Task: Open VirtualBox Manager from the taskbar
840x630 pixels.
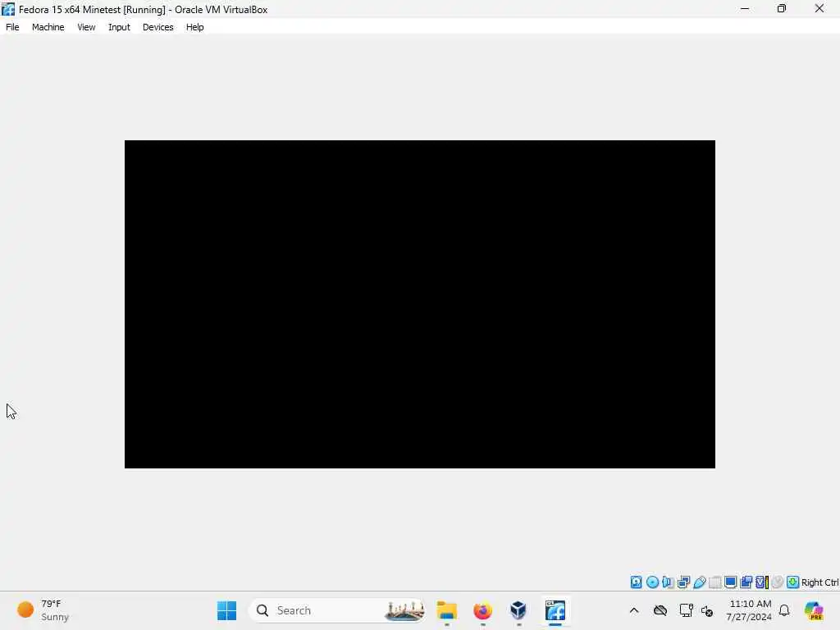Action: click(518, 610)
